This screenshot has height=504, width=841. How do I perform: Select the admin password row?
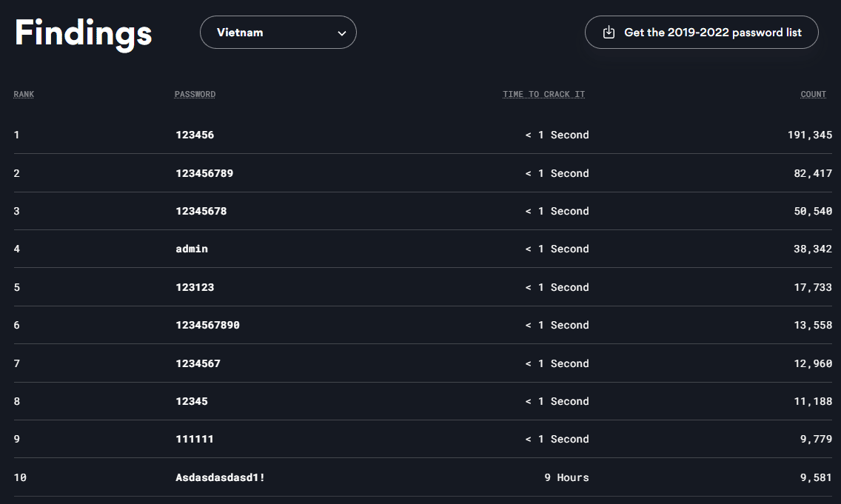[192, 249]
